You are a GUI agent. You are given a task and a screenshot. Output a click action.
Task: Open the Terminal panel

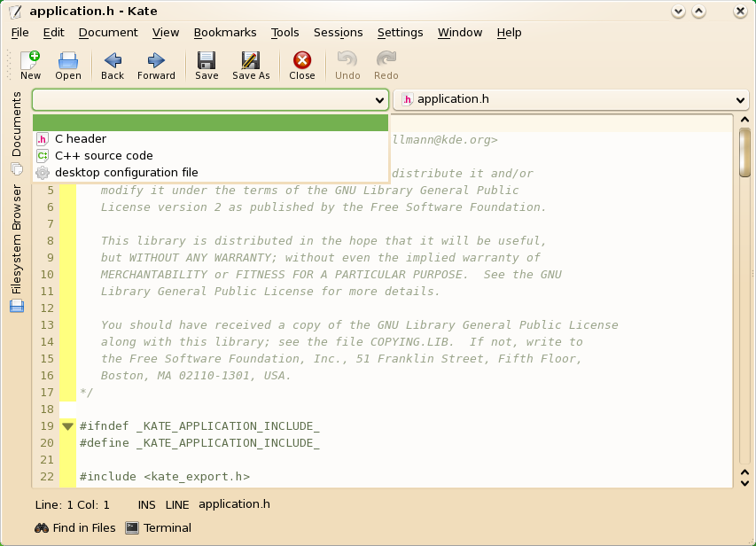click(159, 527)
